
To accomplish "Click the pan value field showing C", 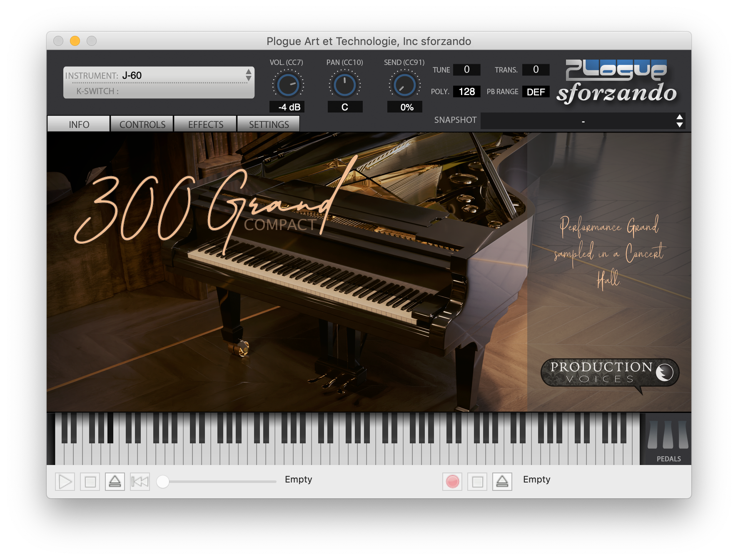I will [345, 107].
